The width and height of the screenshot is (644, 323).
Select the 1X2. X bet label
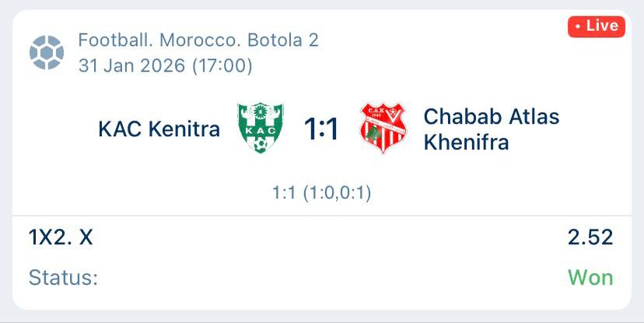point(61,238)
